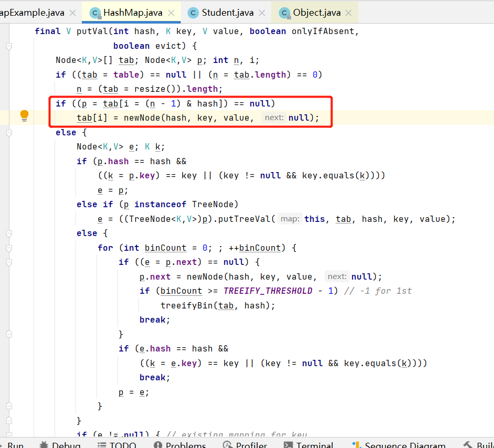This screenshot has width=494, height=448.
Task: Click the Terminal icon in bottom bar
Action: [x=288, y=445]
